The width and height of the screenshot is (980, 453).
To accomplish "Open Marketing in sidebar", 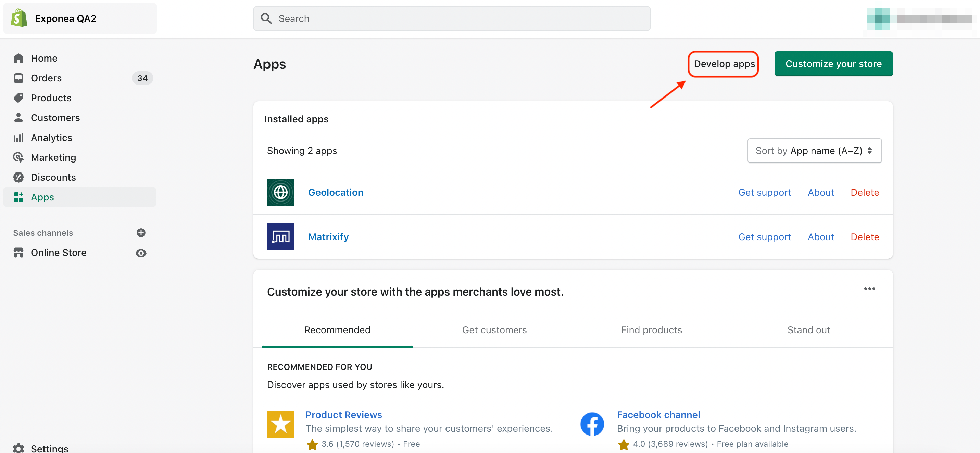I will [x=53, y=157].
